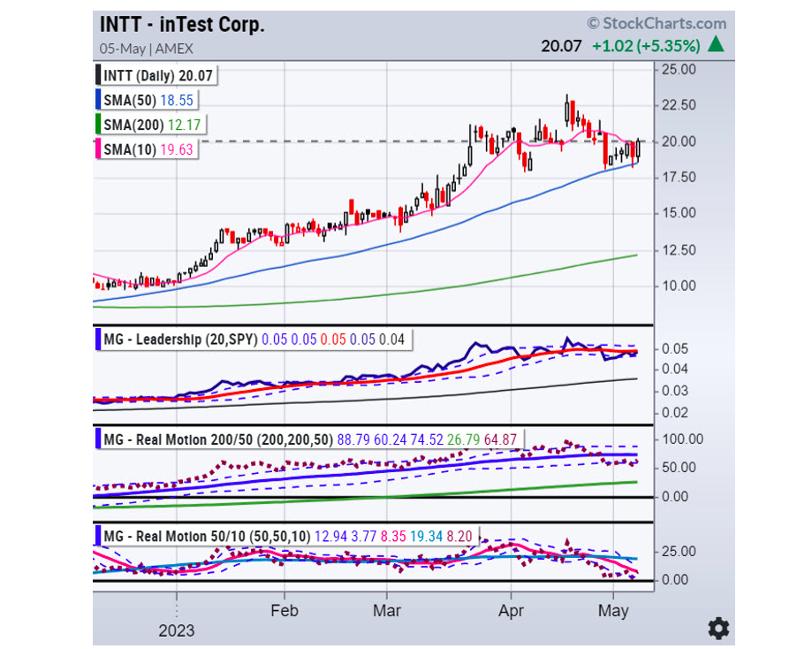Click the Feb date axis label

285,611
